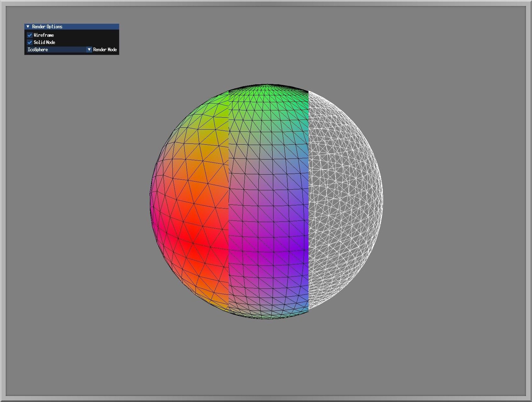
Task: Toggle the Wireframe checkbox
Action: tap(30, 35)
